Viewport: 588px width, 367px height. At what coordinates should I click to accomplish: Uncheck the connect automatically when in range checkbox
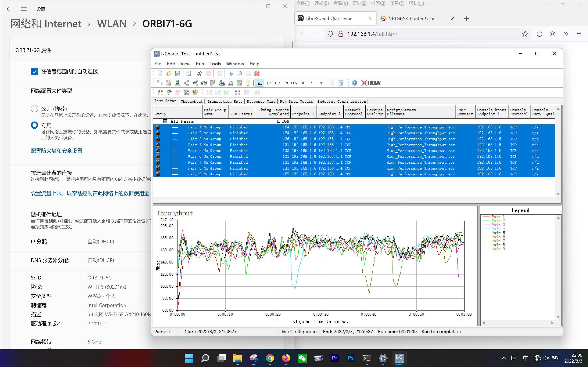pos(35,71)
